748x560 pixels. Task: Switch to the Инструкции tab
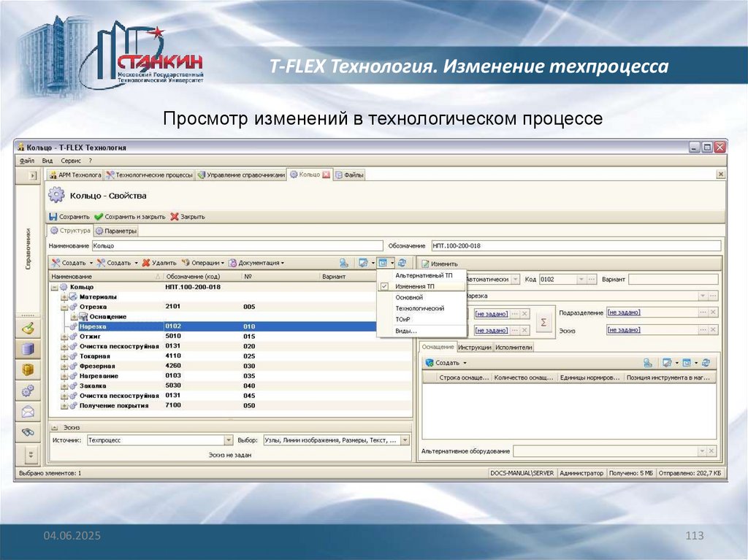point(474,348)
